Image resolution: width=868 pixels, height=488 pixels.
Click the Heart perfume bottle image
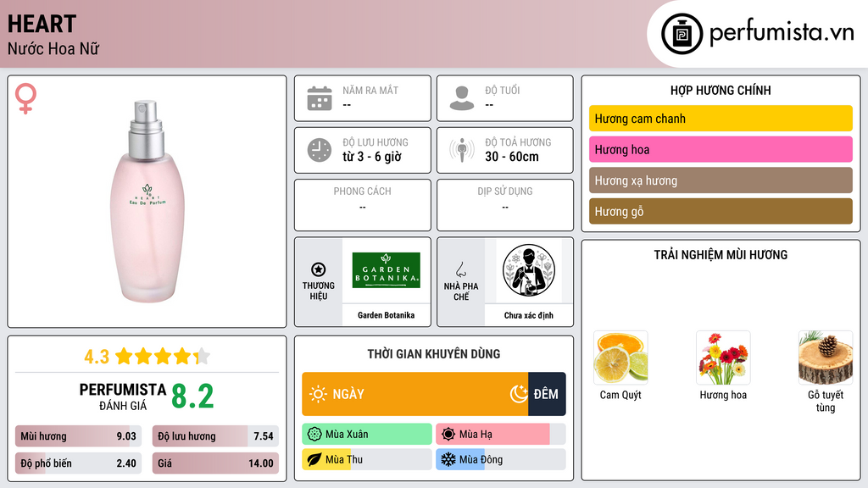coord(147,202)
